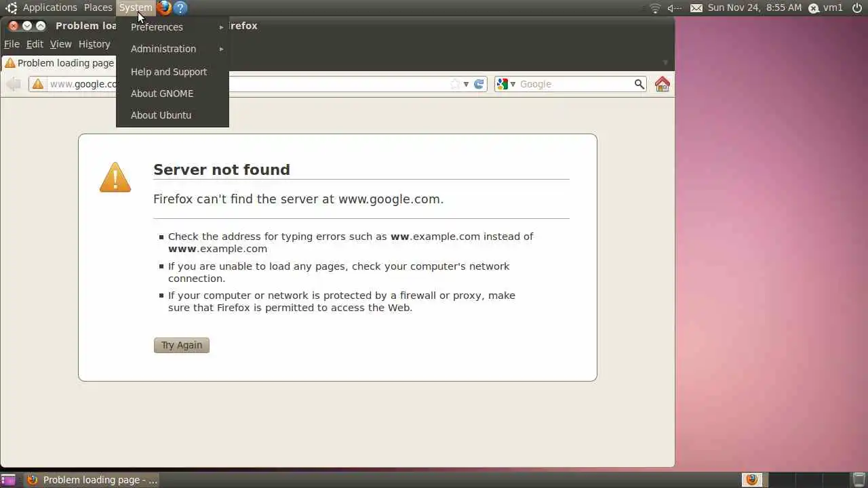Click the warning site identity icon
The height and width of the screenshot is (488, 868).
click(x=38, y=84)
